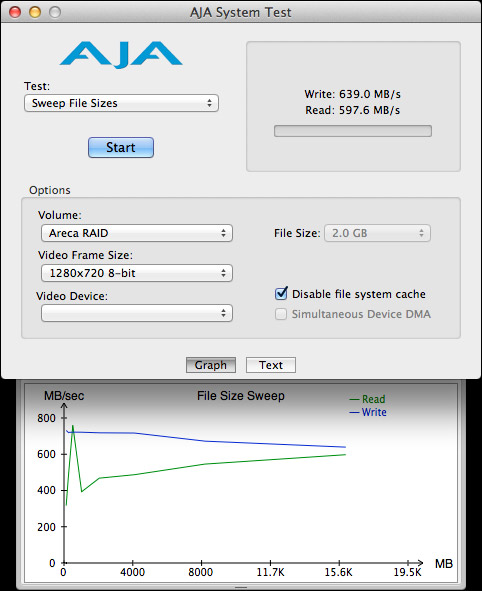
Task: Click the Write: 639.0 MB/s result text
Action: 352,94
